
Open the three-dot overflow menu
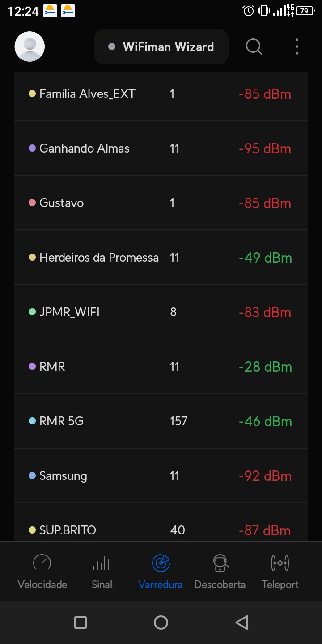coord(297,47)
